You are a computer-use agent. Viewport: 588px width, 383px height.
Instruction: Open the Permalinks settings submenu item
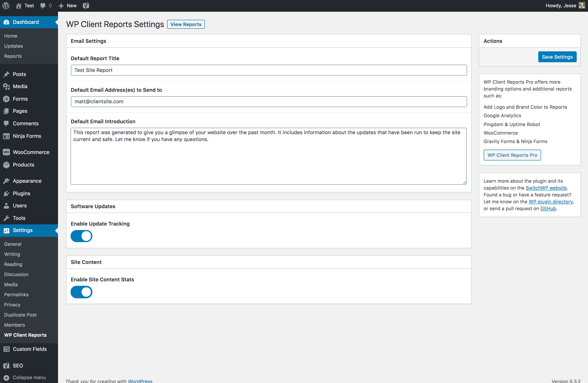[16, 294]
